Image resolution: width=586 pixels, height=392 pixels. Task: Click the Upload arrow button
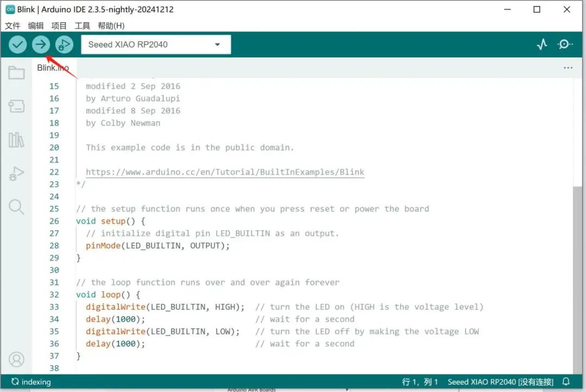tap(41, 45)
